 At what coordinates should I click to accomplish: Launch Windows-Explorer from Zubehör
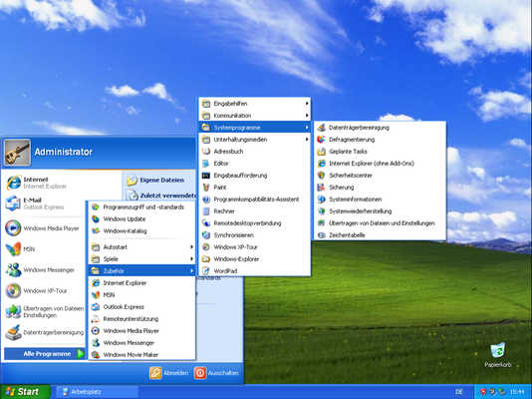pos(254,259)
